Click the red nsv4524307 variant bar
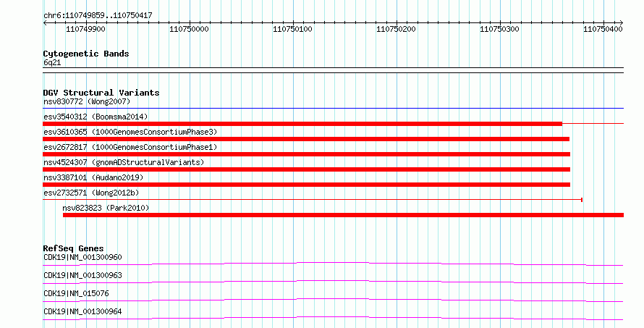The image size is (644, 328). coord(306,169)
